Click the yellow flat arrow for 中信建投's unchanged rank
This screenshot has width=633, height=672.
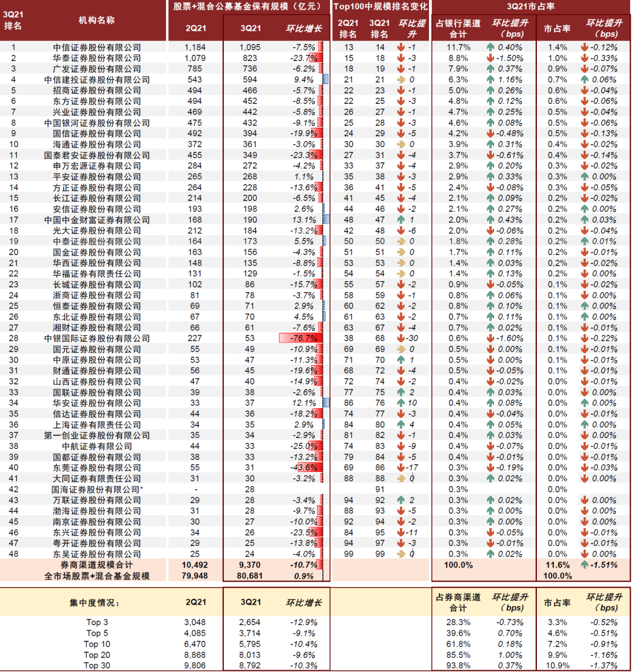[401, 78]
